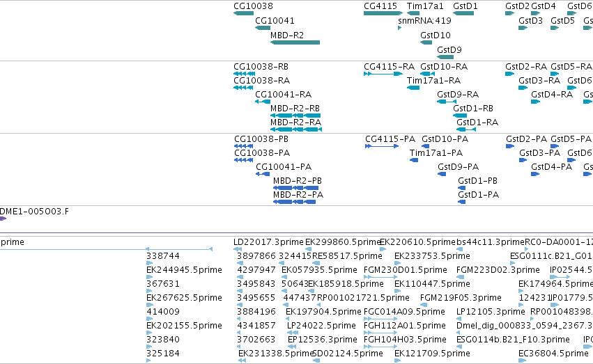Select EST EK299860.5prime label
The width and height of the screenshot is (593, 364).
point(343,242)
